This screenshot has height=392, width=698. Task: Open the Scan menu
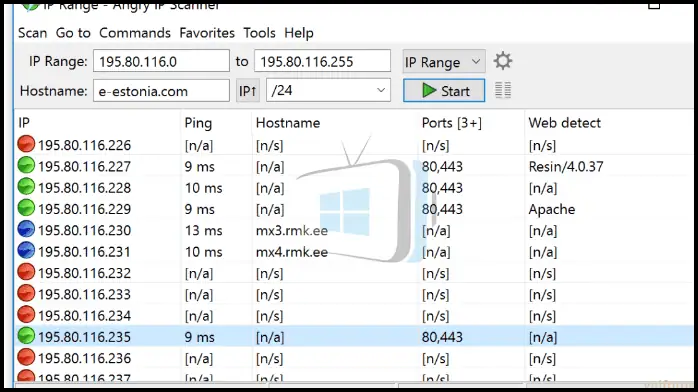(x=32, y=33)
